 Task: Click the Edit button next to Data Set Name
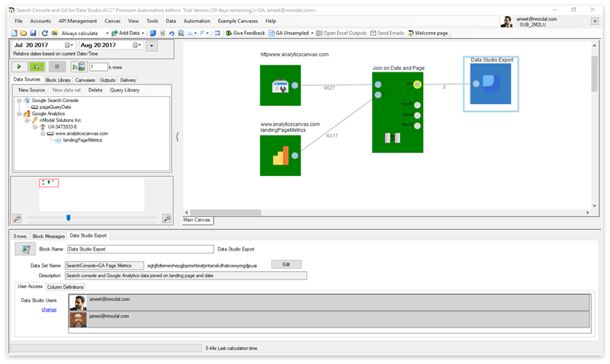[x=287, y=264]
